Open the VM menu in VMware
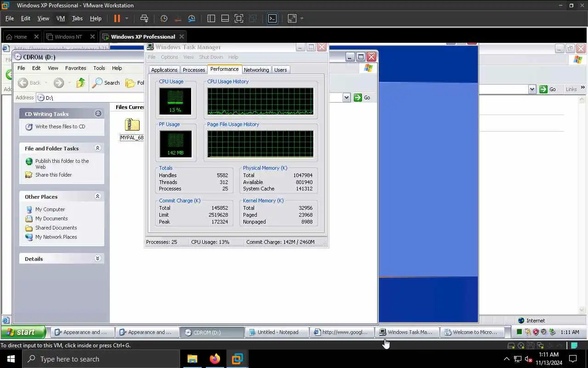 pyautogui.click(x=61, y=18)
